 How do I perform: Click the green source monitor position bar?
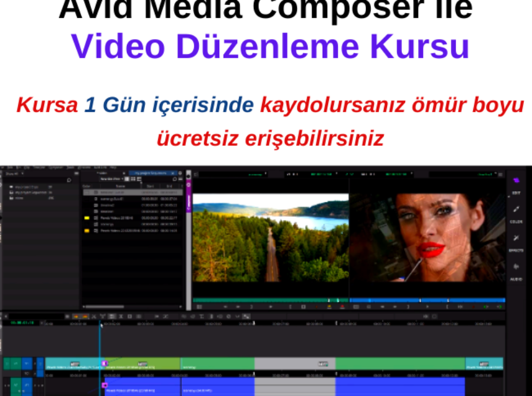click(x=271, y=300)
